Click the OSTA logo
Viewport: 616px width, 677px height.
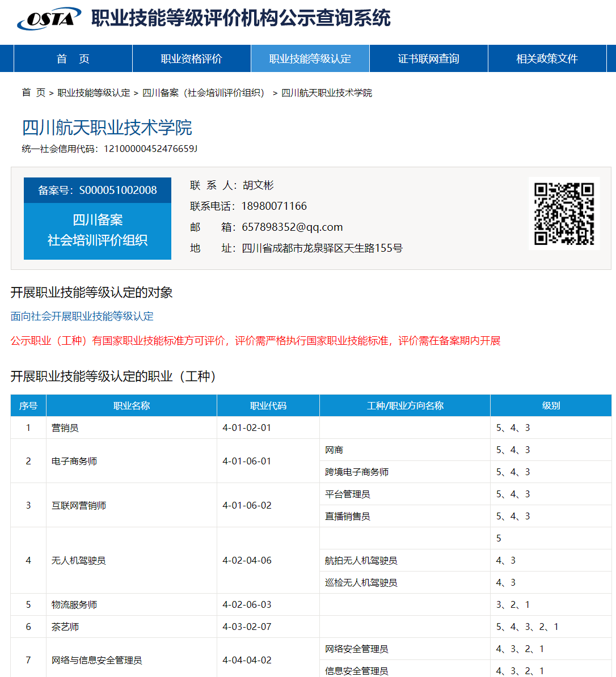point(48,19)
